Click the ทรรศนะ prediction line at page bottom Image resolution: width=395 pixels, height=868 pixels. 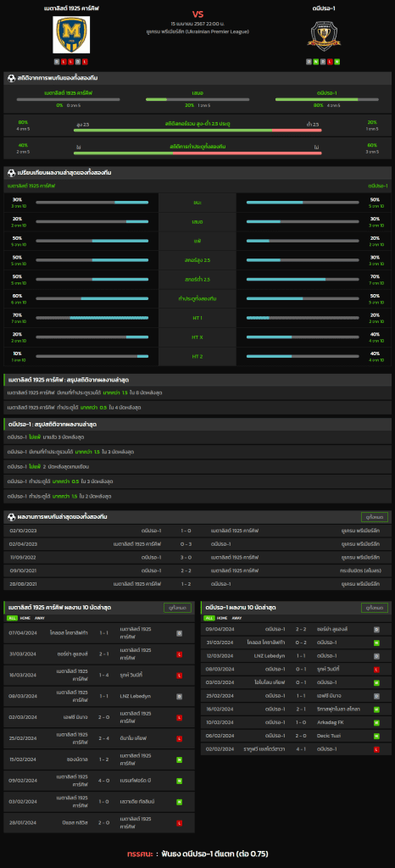pyautogui.click(x=197, y=854)
